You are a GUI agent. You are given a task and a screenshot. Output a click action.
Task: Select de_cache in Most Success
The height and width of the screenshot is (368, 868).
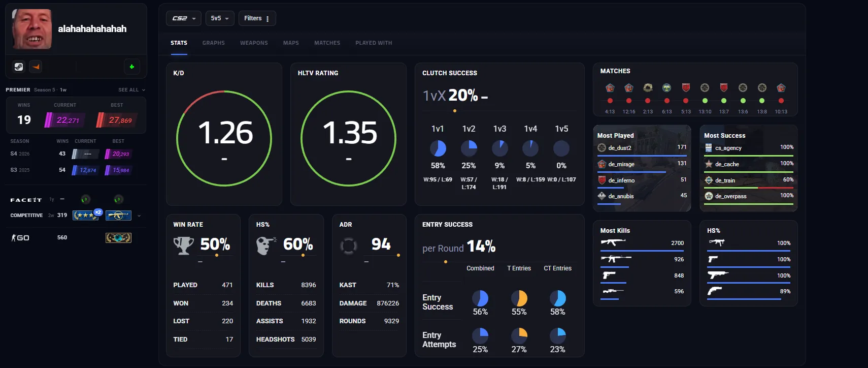pos(749,165)
